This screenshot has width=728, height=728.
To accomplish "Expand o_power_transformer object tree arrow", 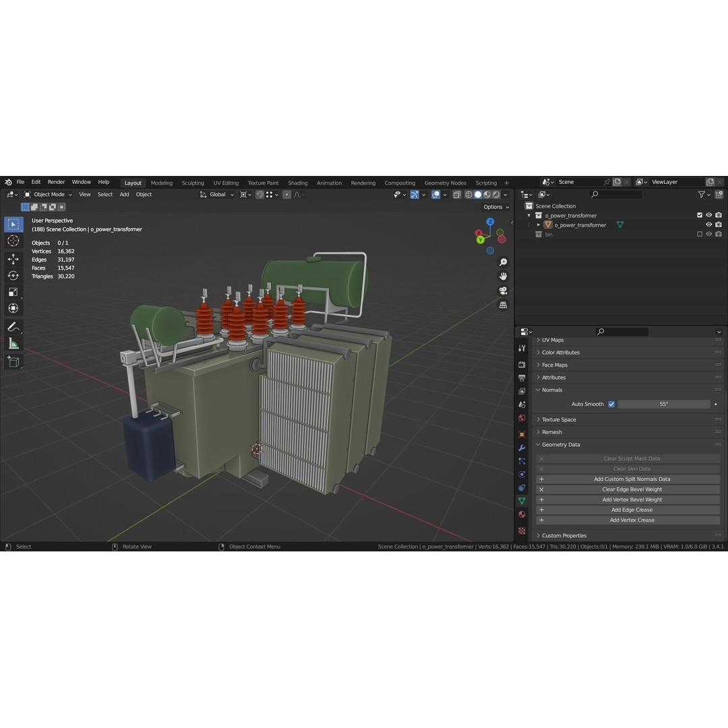I will 539,225.
